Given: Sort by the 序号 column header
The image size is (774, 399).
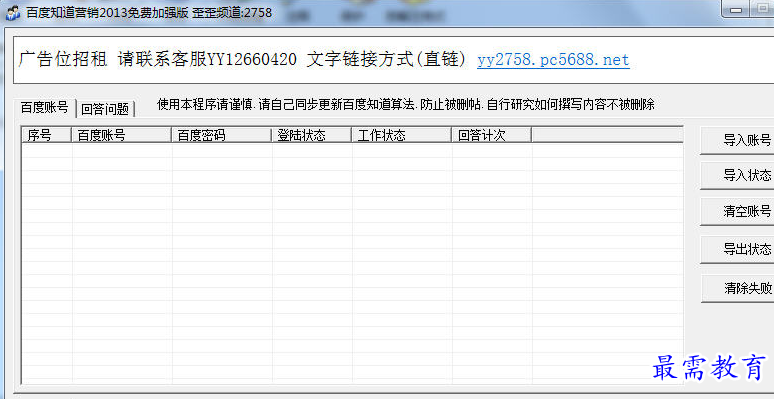Looking at the screenshot, I should coord(47,135).
